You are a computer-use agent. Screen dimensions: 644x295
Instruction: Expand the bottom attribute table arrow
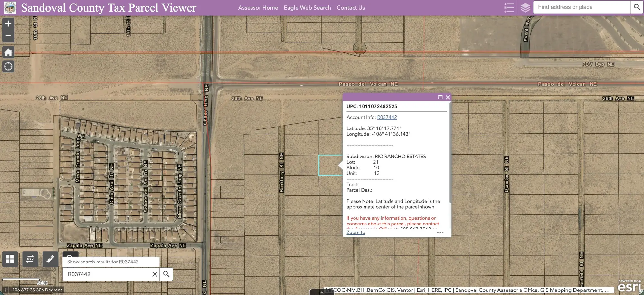click(x=322, y=292)
